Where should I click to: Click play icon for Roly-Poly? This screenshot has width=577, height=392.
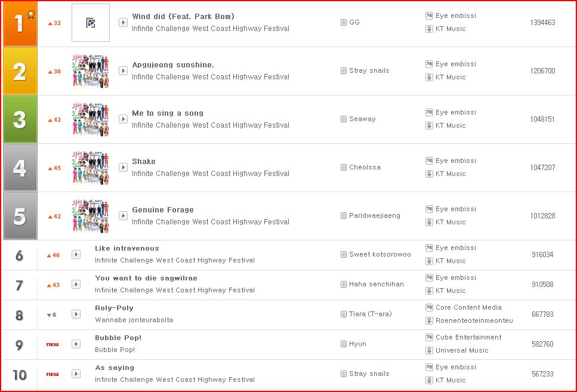point(76,314)
